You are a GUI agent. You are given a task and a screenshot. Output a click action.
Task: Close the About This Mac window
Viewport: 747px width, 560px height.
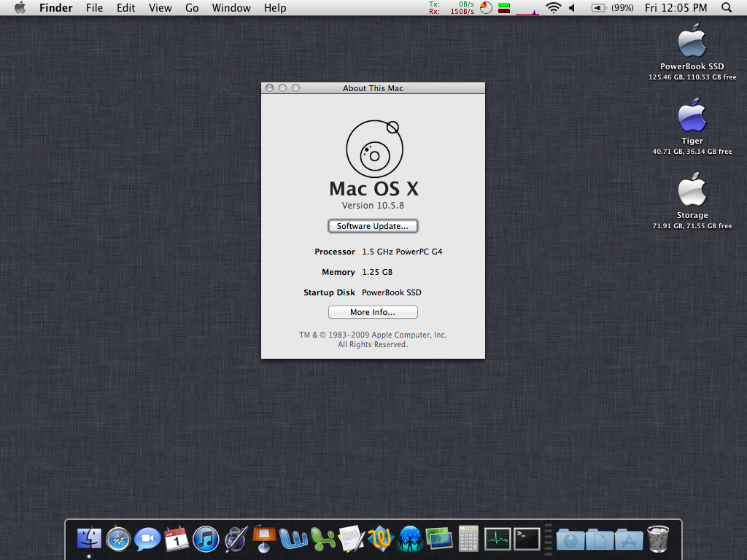pyautogui.click(x=270, y=88)
